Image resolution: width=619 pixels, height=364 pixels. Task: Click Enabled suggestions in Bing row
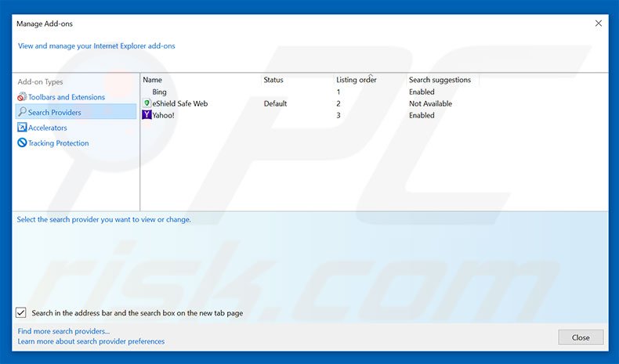422,92
